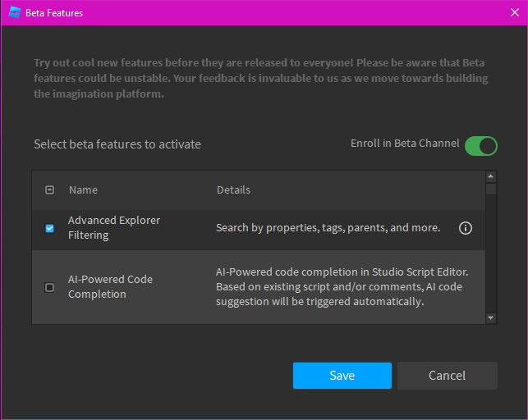The image size is (528, 420).
Task: Click the 'Search by properties, tags' description
Action: point(328,228)
